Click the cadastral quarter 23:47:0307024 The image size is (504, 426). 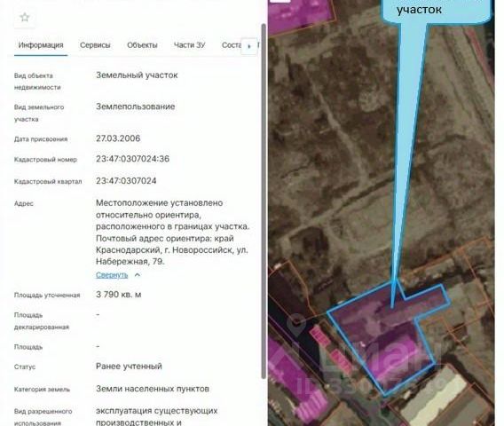click(126, 181)
